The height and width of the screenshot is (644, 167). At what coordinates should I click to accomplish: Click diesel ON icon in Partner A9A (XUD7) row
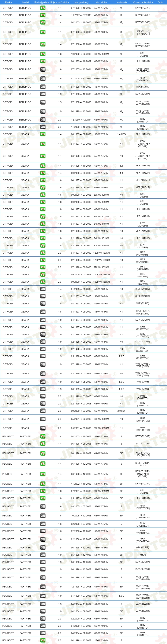(43, 548)
